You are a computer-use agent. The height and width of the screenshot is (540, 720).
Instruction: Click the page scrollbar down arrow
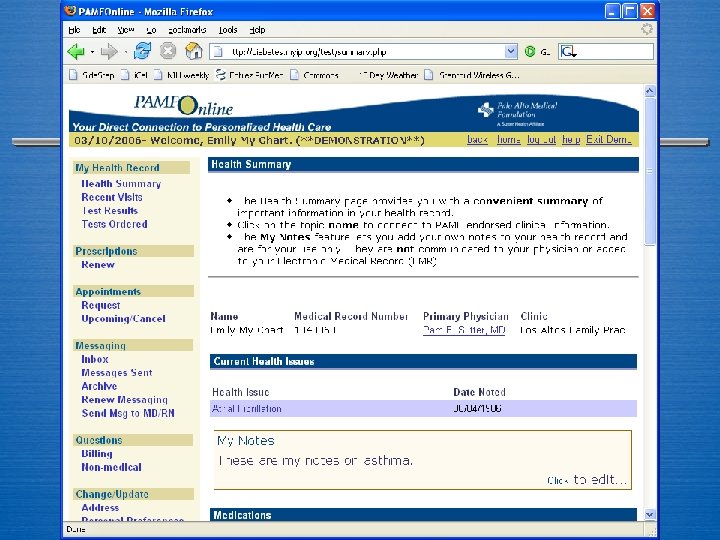tap(649, 515)
